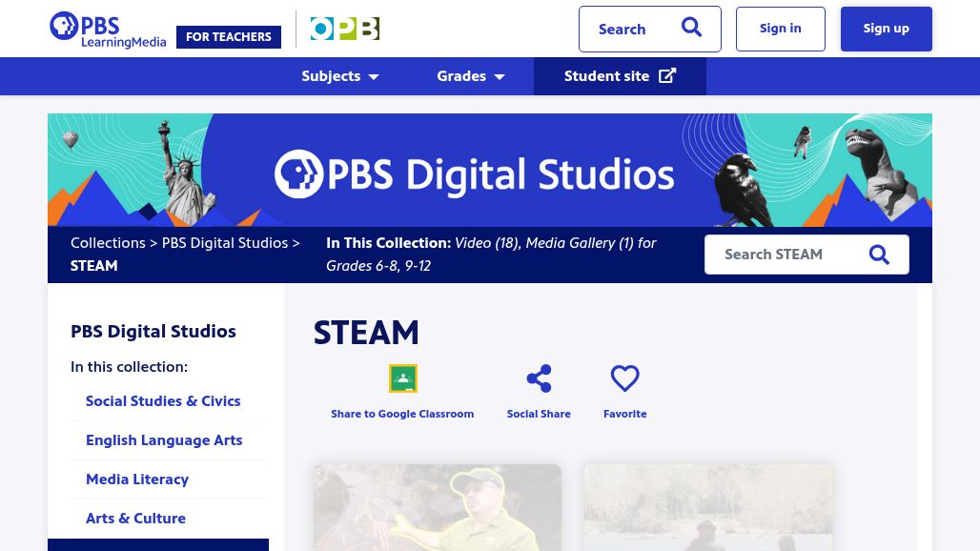Share the collection to Google Classroom

coord(402,378)
